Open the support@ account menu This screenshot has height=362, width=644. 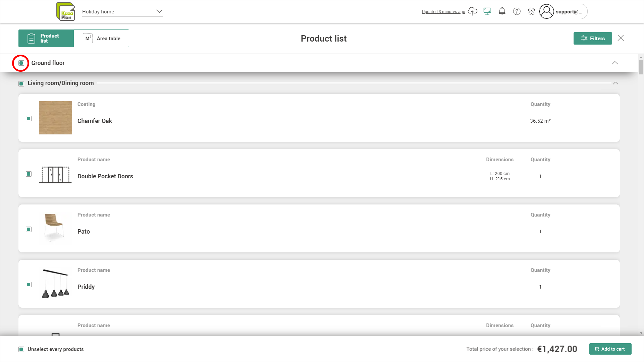pyautogui.click(x=563, y=11)
